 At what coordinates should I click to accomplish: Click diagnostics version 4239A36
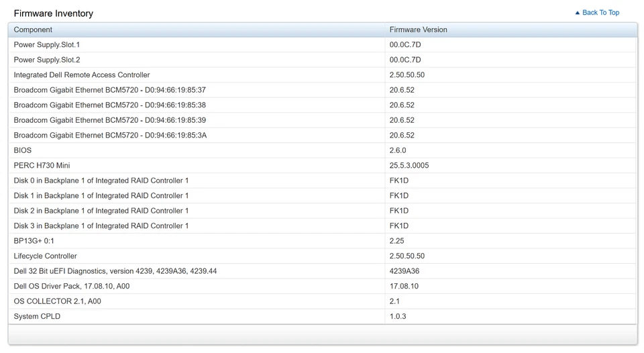(x=404, y=271)
